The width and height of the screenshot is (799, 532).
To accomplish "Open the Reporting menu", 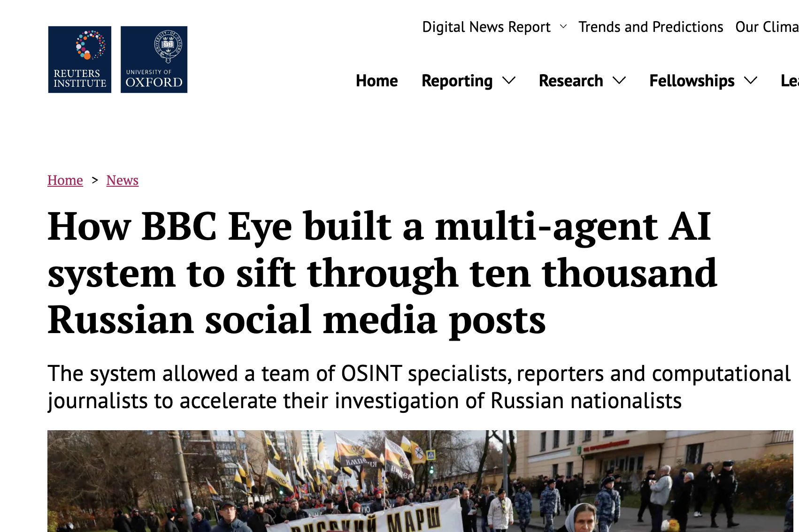I will tap(457, 81).
